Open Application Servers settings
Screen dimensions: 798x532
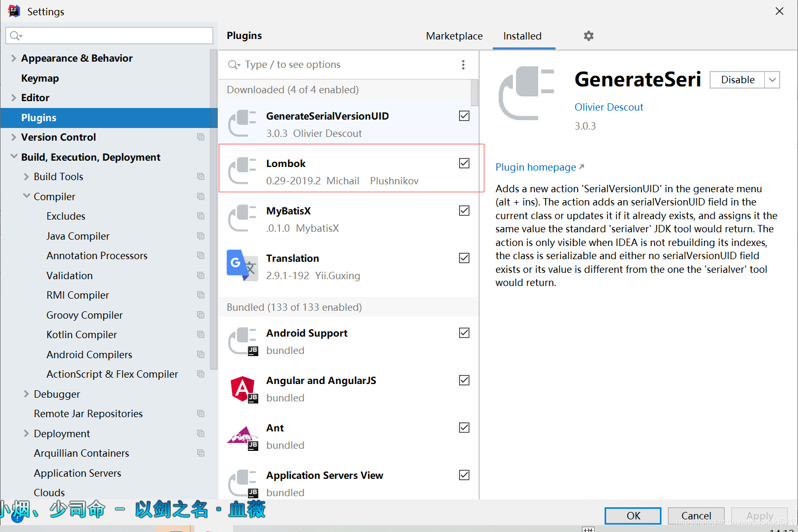(77, 473)
